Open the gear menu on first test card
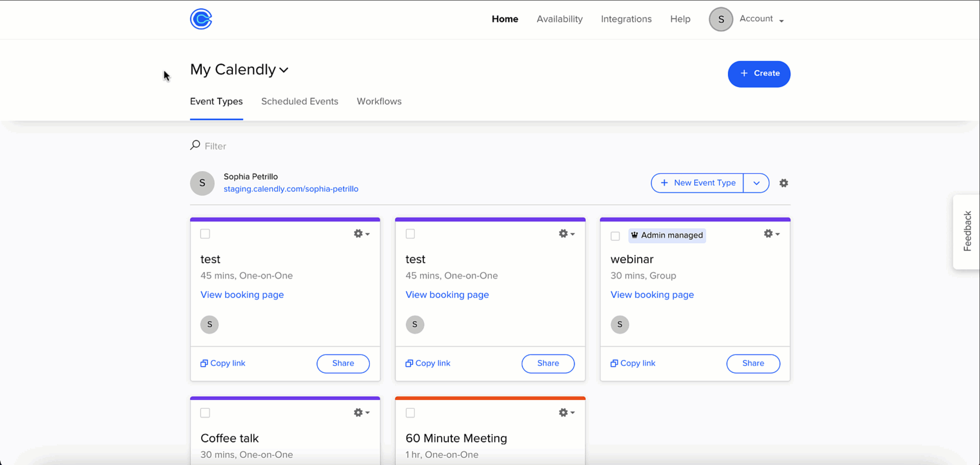 [x=361, y=234]
